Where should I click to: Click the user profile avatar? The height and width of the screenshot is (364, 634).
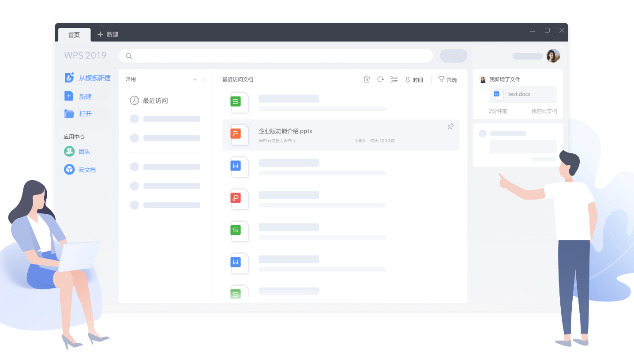pos(553,56)
